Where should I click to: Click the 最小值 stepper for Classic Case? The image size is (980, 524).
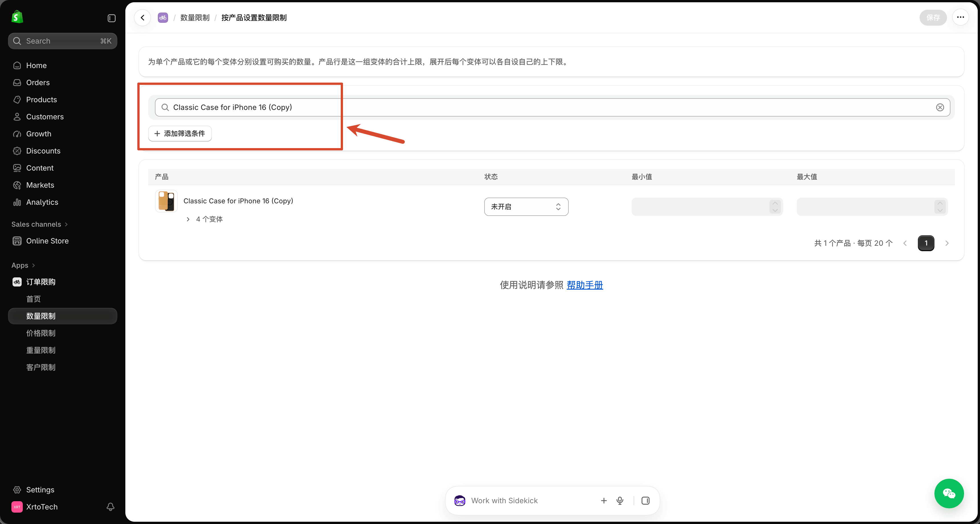(x=775, y=206)
